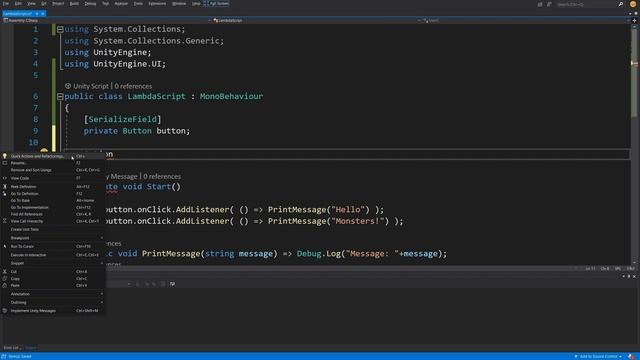
Task: Click the status bar ready icon
Action: pos(4,356)
